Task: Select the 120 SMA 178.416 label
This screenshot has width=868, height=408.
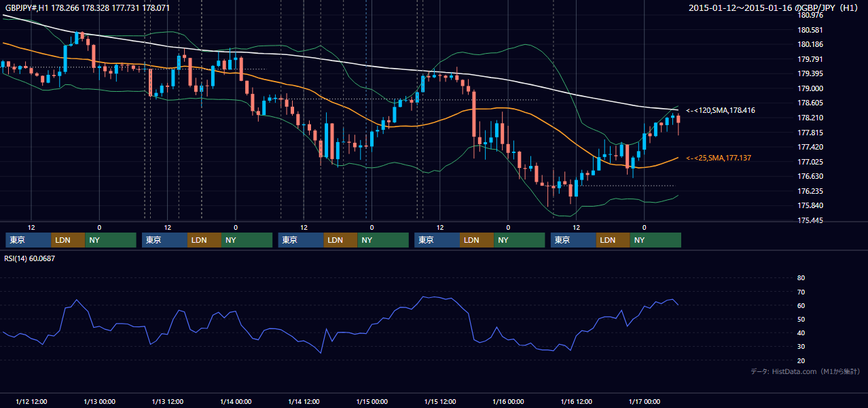Action: click(x=721, y=110)
